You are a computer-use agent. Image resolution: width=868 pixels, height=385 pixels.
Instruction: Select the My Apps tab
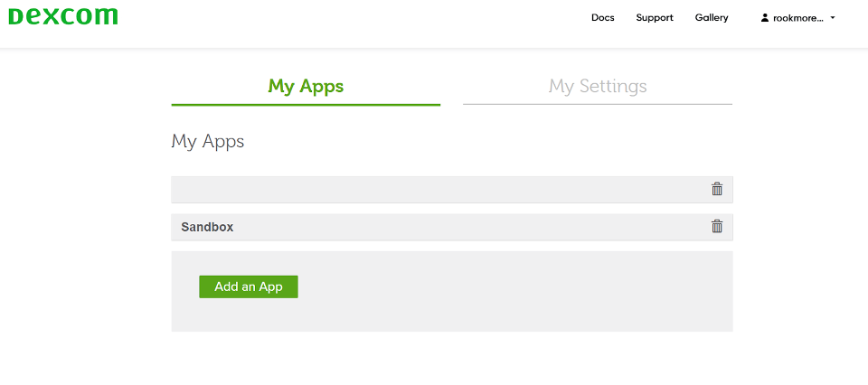(306, 87)
